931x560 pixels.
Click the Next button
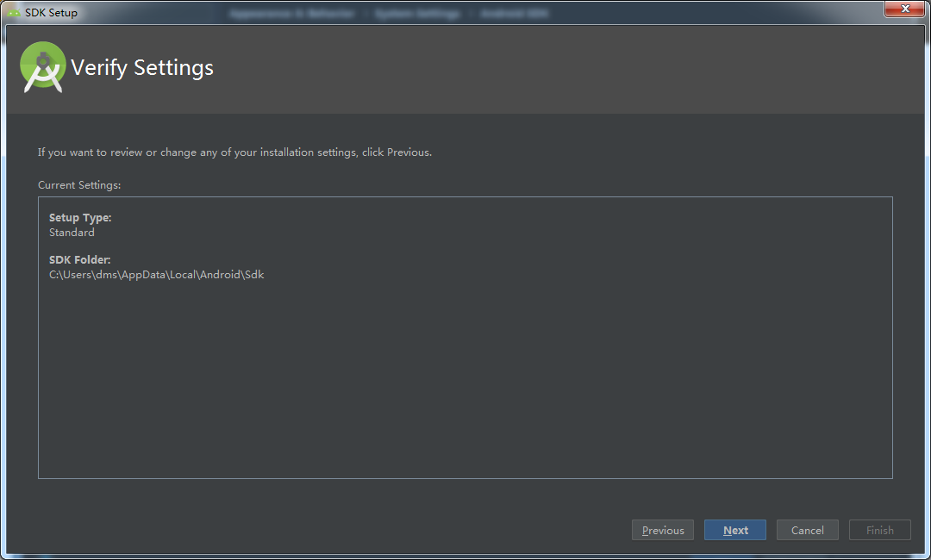[x=734, y=529]
